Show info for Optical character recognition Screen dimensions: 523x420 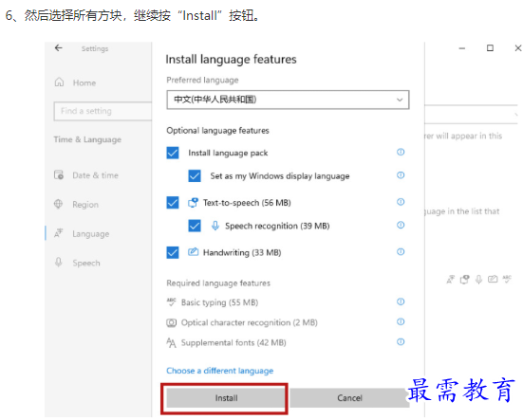(x=401, y=321)
